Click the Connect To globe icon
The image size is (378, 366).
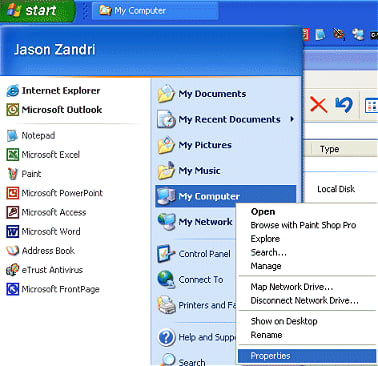point(166,279)
